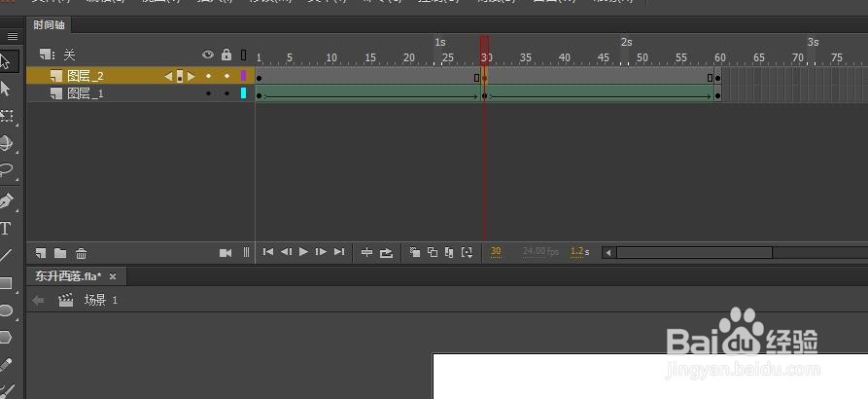Click the layer depth icon beside camera
Image resolution: width=868 pixels, height=399 pixels.
click(x=246, y=253)
